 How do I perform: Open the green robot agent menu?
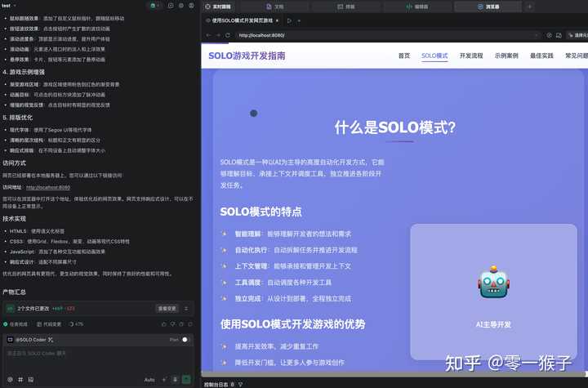pyautogui.click(x=154, y=6)
